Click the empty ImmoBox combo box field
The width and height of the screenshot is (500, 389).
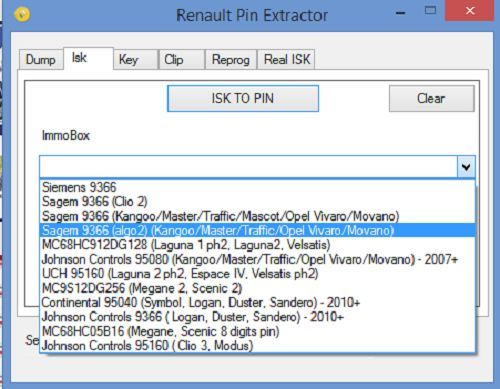pos(248,166)
